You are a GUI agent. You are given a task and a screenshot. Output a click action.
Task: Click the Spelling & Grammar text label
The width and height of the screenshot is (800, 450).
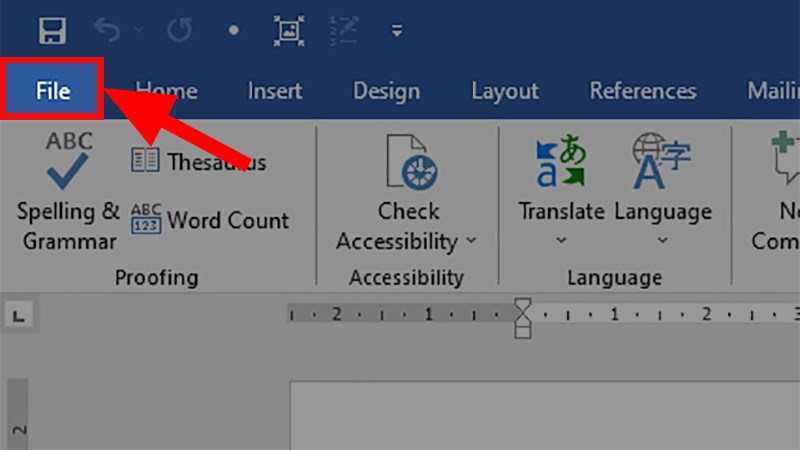pos(68,226)
